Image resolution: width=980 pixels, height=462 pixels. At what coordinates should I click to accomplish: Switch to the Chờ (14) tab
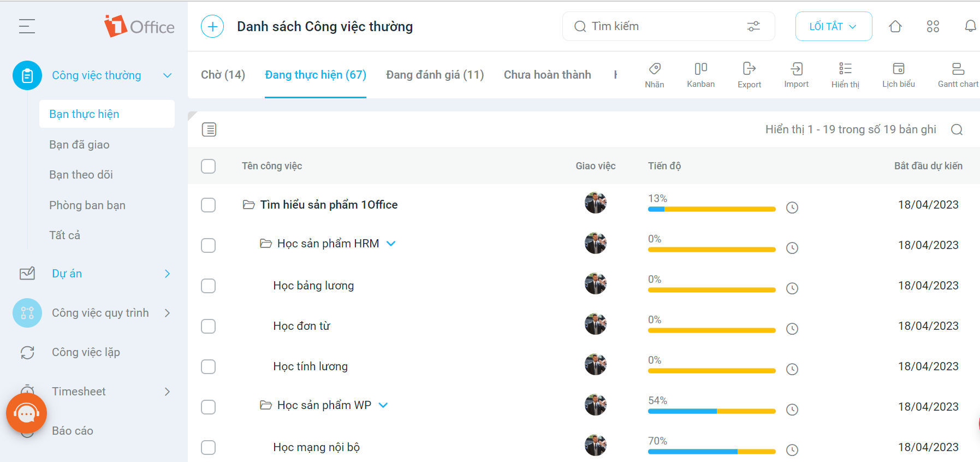222,75
